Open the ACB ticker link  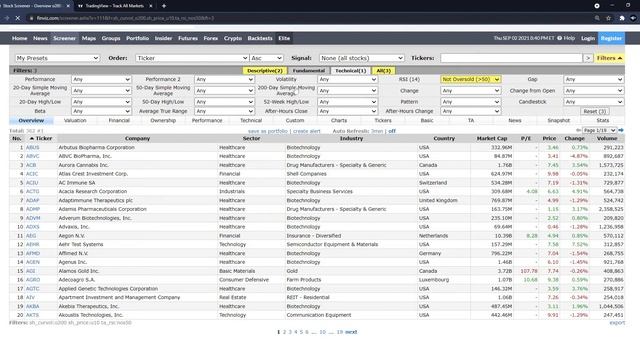point(31,165)
